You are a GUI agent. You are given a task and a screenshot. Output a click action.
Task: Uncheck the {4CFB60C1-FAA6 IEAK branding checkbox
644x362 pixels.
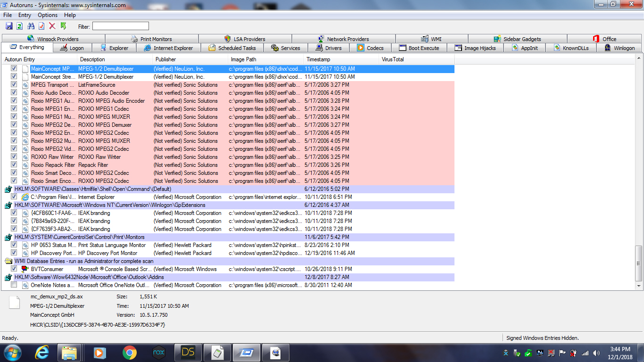(x=14, y=213)
